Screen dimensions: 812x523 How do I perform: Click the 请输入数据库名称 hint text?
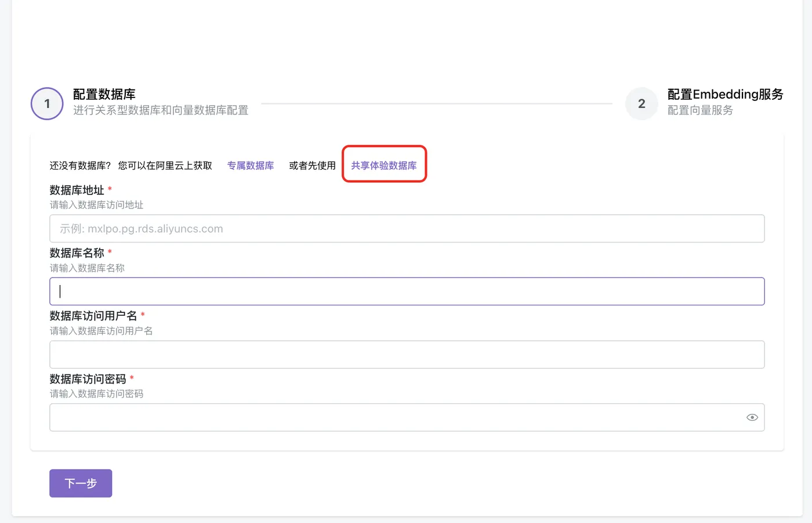click(x=87, y=268)
